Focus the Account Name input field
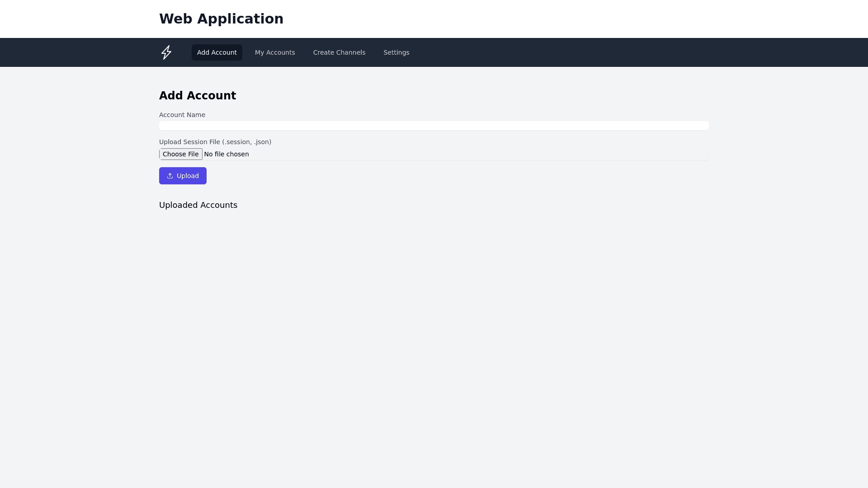The image size is (868, 488). [434, 126]
